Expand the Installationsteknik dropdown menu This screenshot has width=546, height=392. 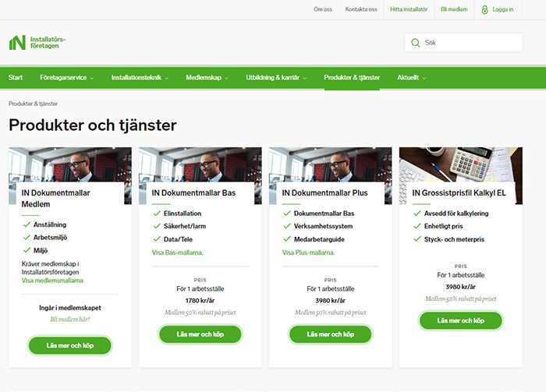click(140, 78)
